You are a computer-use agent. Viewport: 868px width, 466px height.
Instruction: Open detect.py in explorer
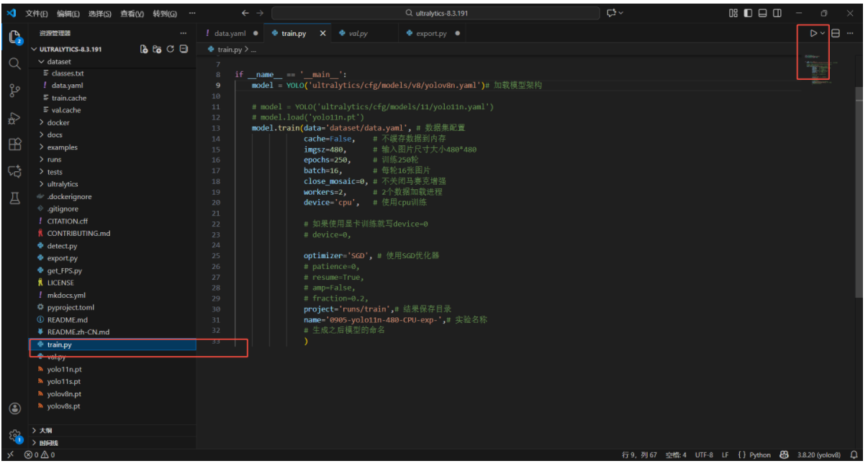[112, 246]
